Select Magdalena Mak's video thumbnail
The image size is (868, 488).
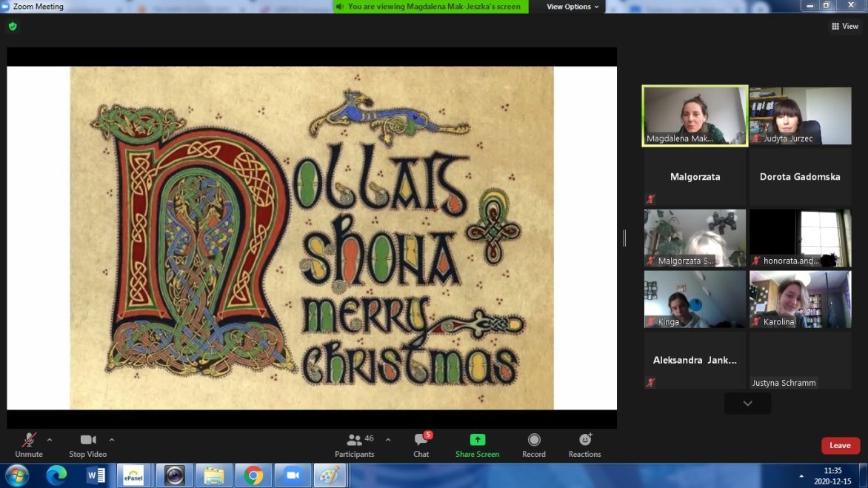[x=695, y=116]
